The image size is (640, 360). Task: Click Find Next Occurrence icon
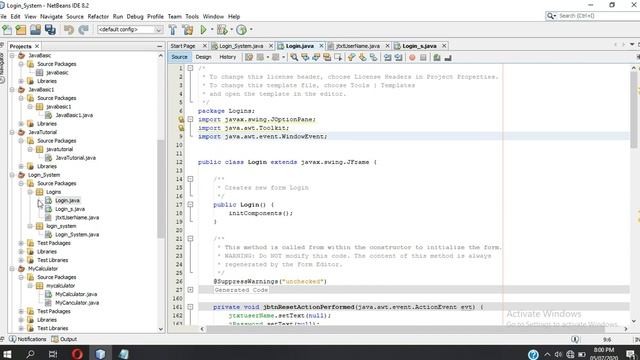(316, 58)
